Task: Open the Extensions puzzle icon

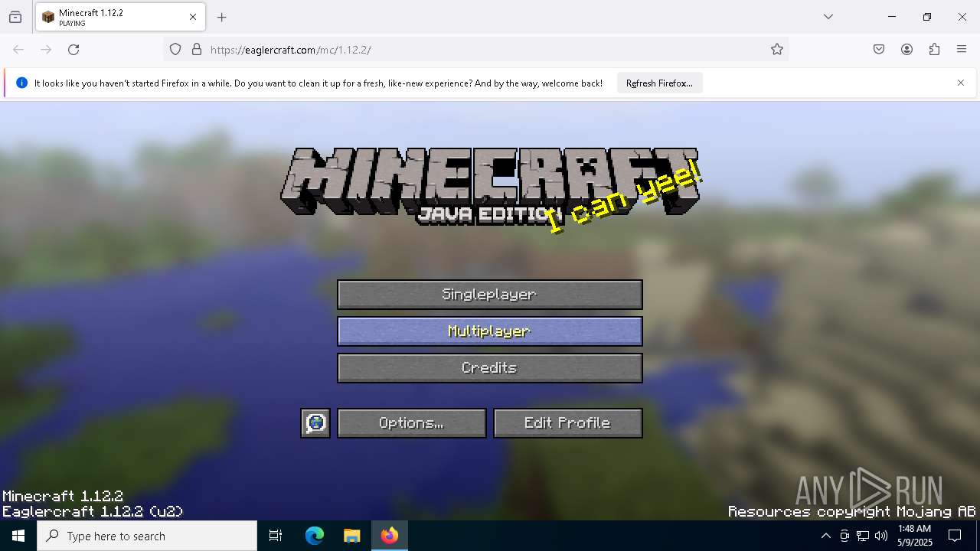Action: pos(934,50)
